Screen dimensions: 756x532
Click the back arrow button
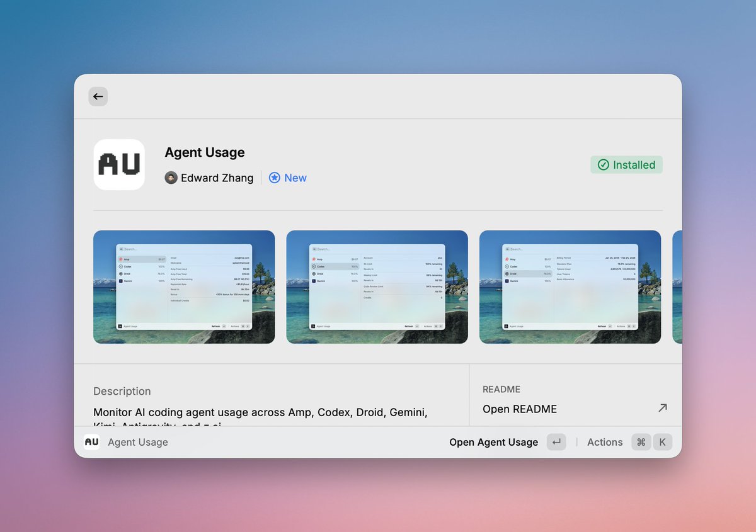(x=98, y=96)
